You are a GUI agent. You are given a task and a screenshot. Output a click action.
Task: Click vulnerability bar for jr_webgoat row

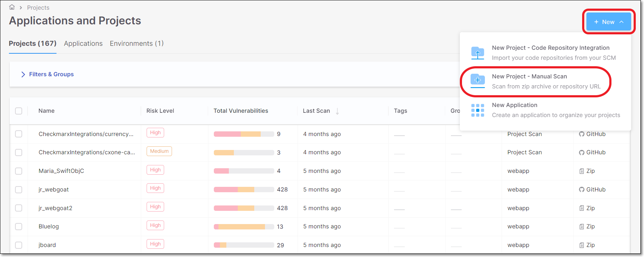(x=244, y=189)
